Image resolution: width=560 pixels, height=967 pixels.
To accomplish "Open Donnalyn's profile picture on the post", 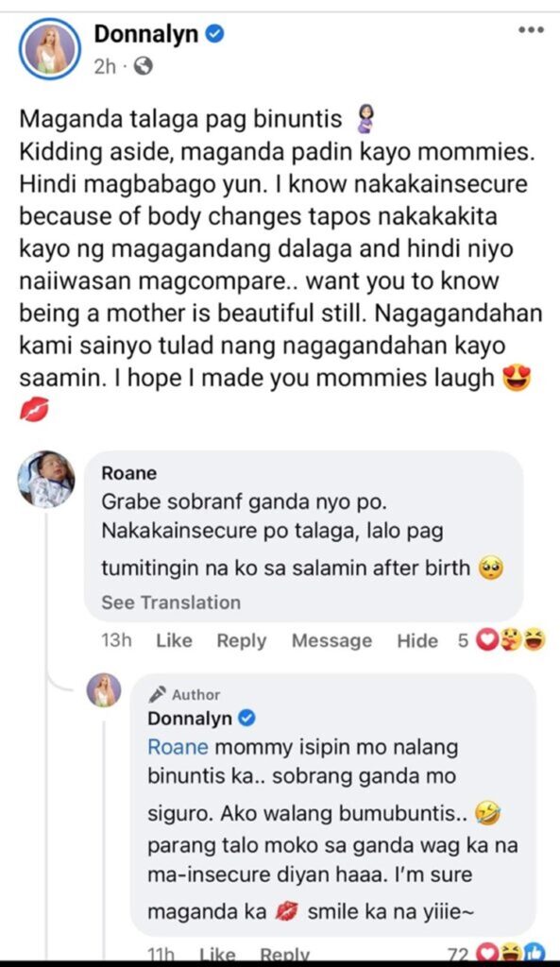I will (x=50, y=49).
